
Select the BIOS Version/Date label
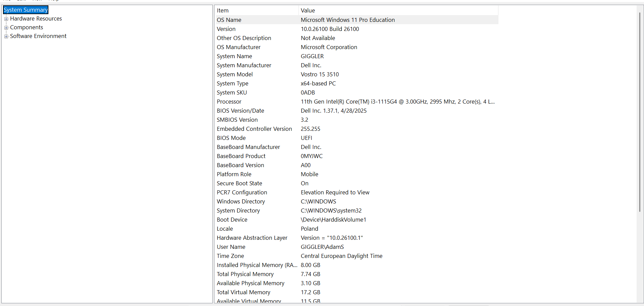[240, 111]
